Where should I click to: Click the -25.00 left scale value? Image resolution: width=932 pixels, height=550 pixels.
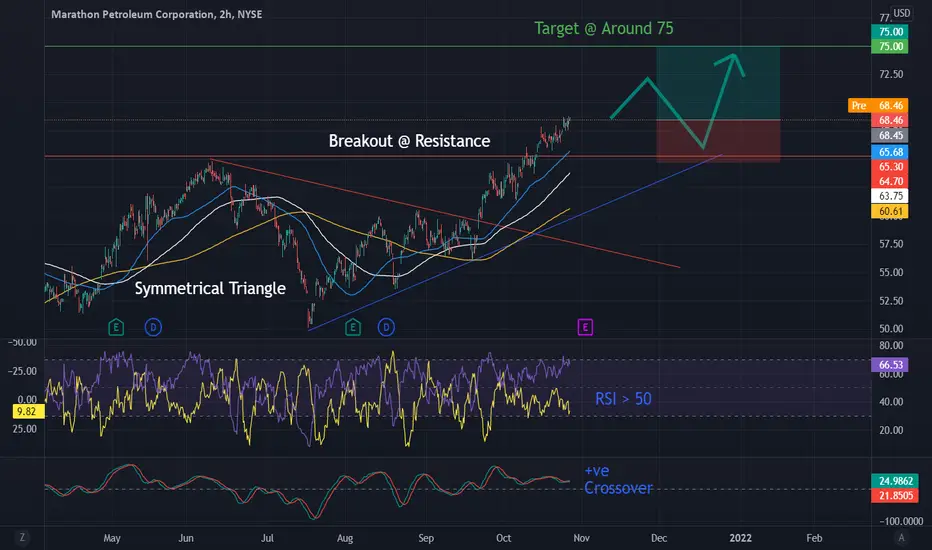[x=22, y=371]
